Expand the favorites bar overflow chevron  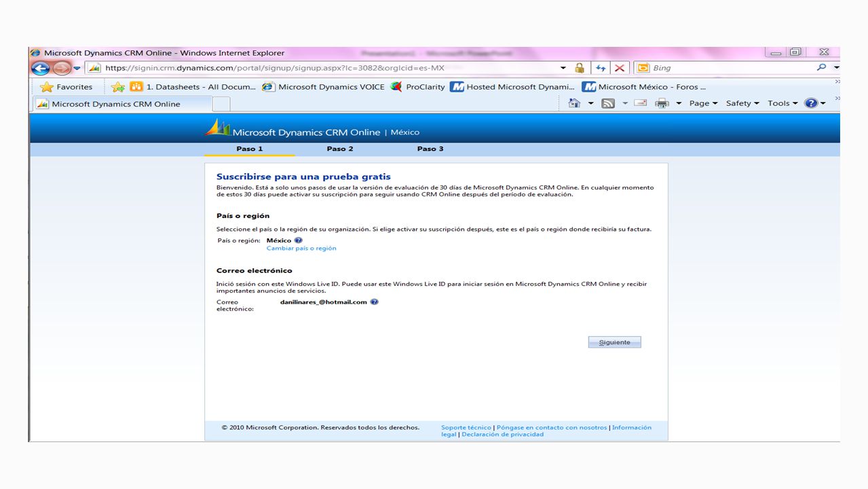tap(837, 81)
